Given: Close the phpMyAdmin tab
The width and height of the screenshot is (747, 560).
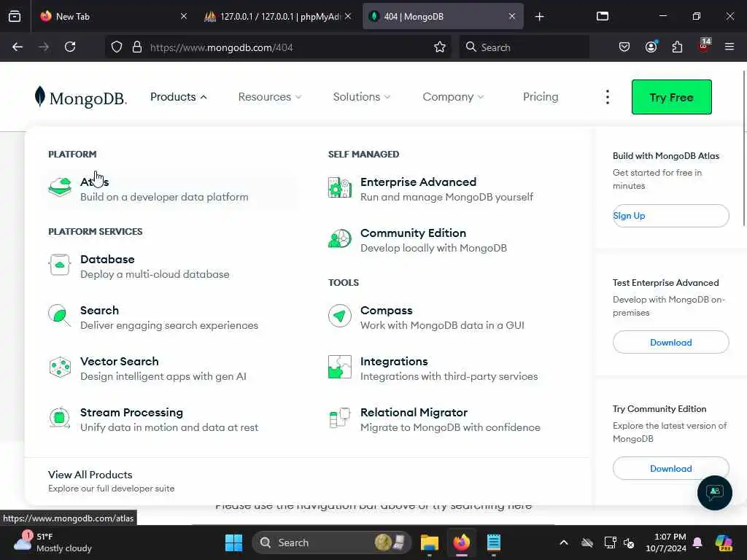Looking at the screenshot, I should coord(348,16).
